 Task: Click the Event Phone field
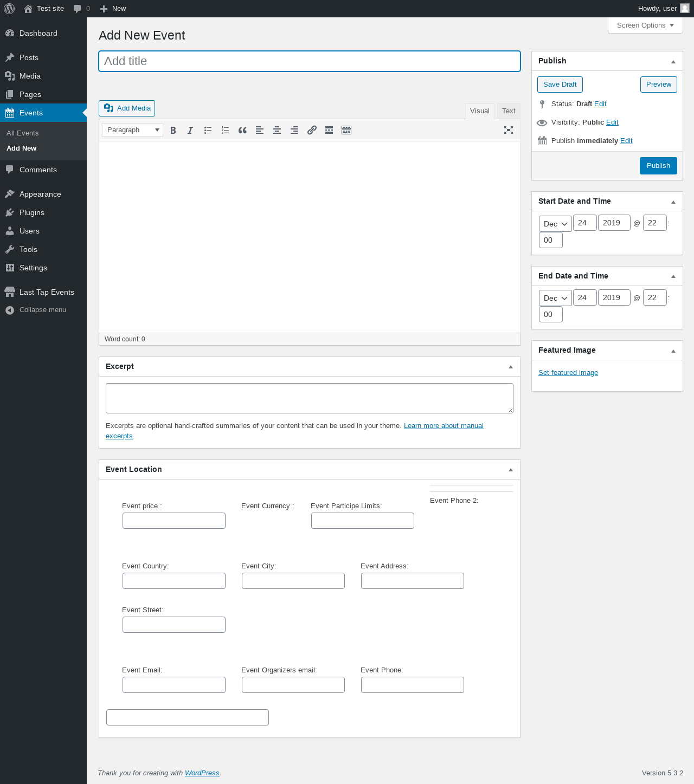click(x=413, y=685)
